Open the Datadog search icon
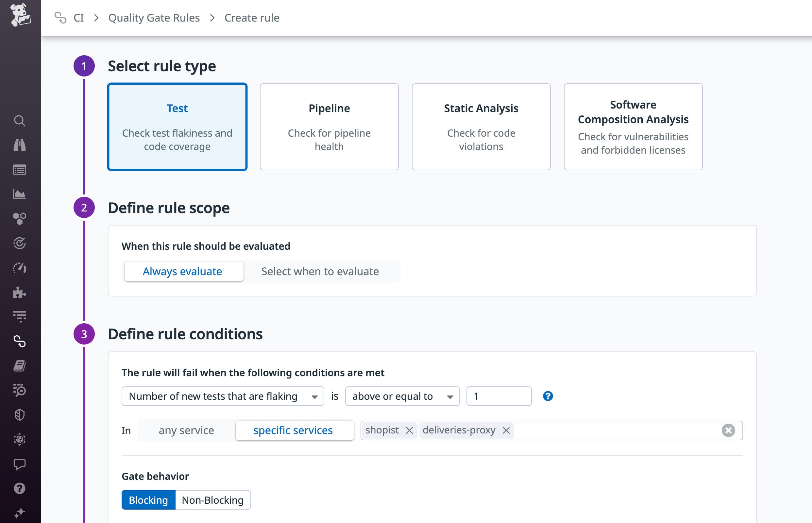812x523 pixels. [20, 121]
